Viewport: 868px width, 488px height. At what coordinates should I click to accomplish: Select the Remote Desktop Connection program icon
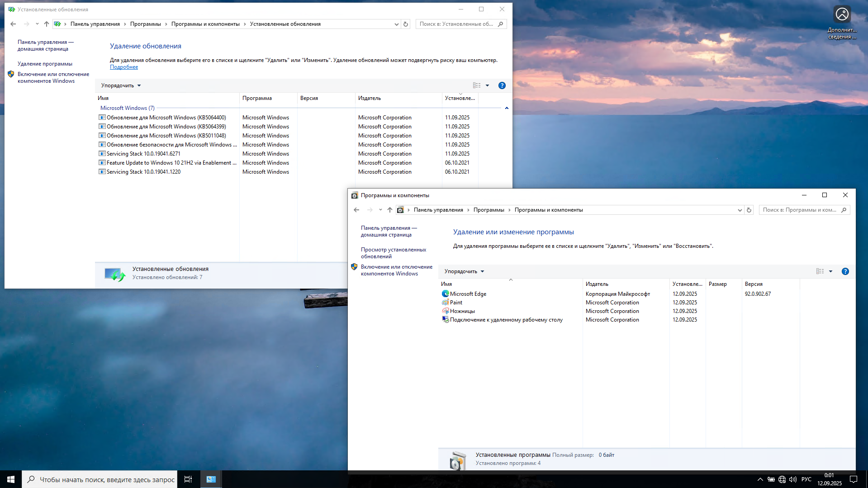[x=446, y=319]
